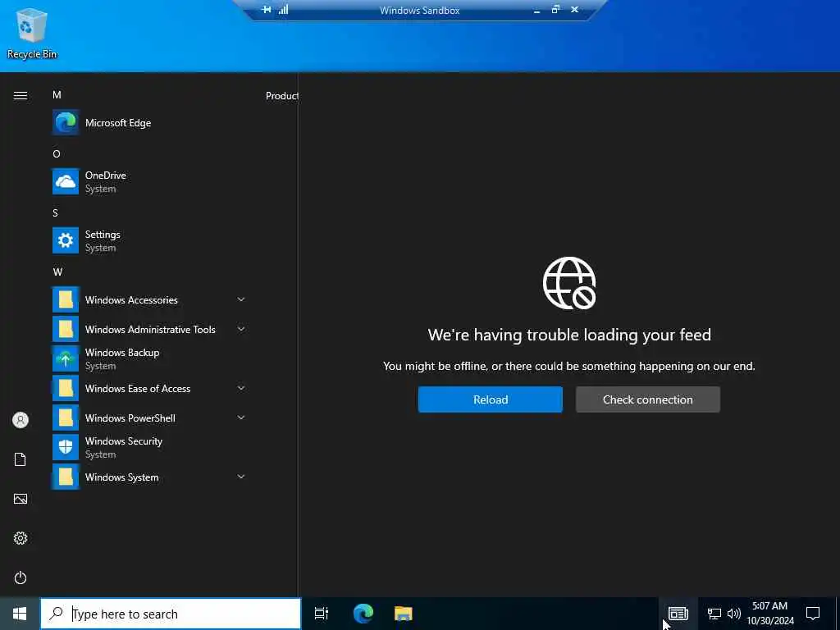The width and height of the screenshot is (840, 630).
Task: Click the Reload button in the feed panel
Action: coord(491,399)
